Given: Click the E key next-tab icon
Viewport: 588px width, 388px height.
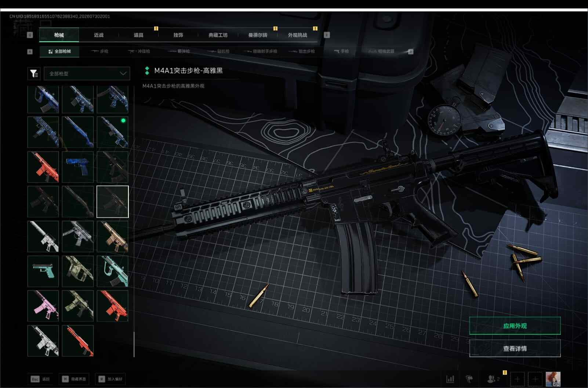Looking at the screenshot, I should click(x=327, y=35).
